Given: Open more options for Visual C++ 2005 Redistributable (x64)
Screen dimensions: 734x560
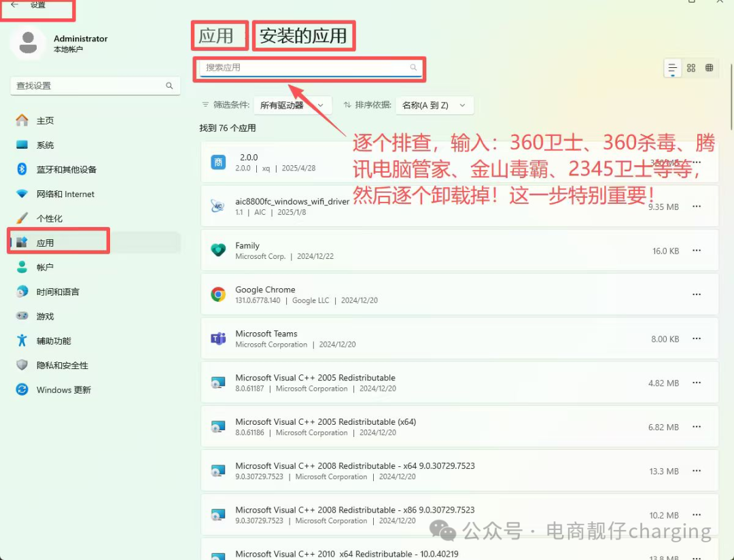Looking at the screenshot, I should [697, 427].
